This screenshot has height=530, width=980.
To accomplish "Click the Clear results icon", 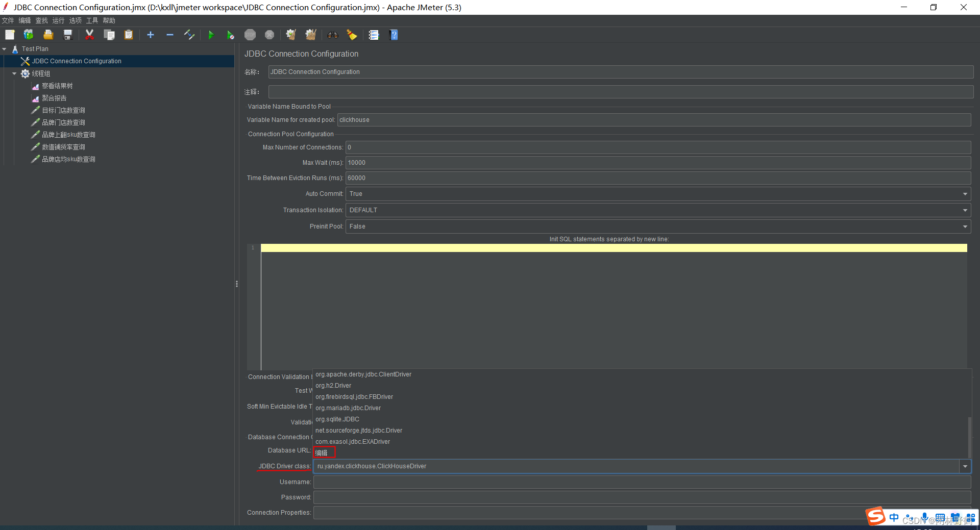I will (291, 35).
